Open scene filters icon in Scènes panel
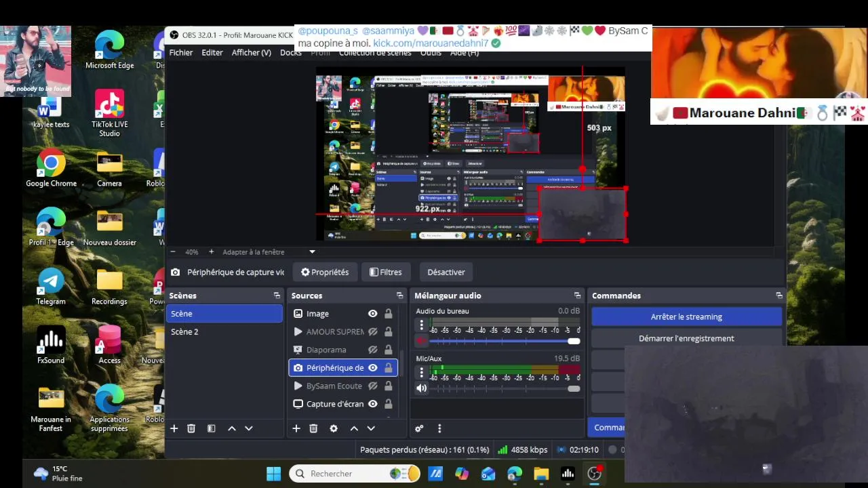 [211, 428]
